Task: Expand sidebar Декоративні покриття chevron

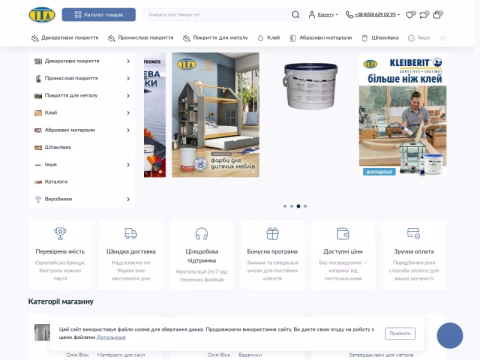Action: pos(128,61)
